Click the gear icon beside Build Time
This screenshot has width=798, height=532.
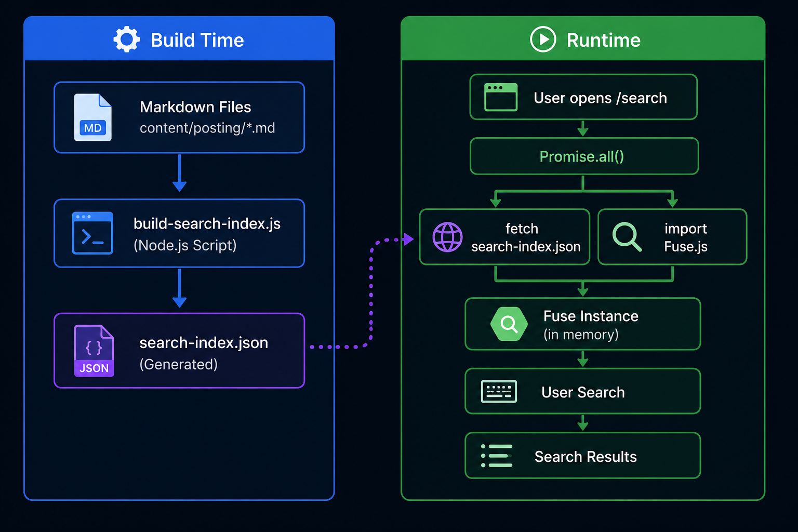pyautogui.click(x=127, y=39)
